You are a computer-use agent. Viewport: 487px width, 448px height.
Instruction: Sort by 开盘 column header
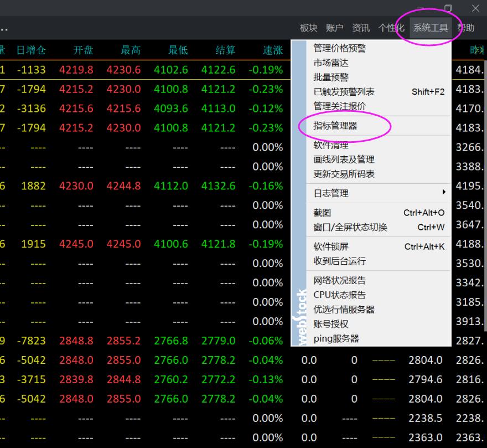click(83, 50)
